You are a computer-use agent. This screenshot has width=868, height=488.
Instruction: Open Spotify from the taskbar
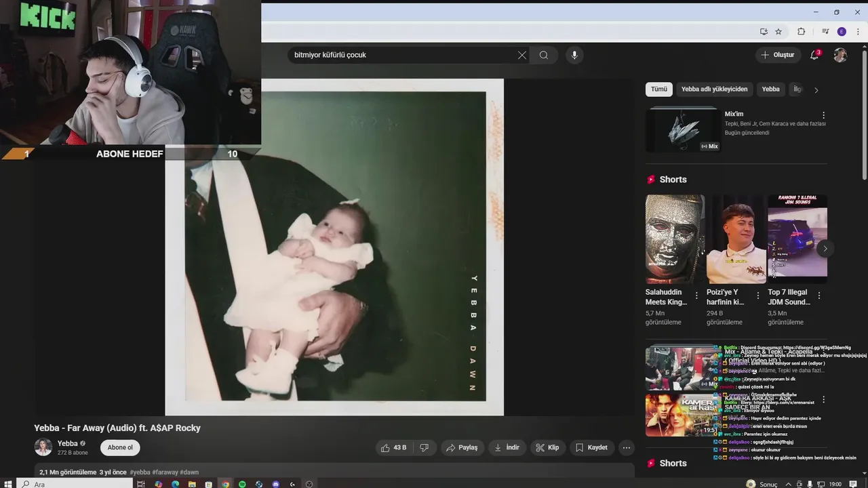(x=243, y=484)
